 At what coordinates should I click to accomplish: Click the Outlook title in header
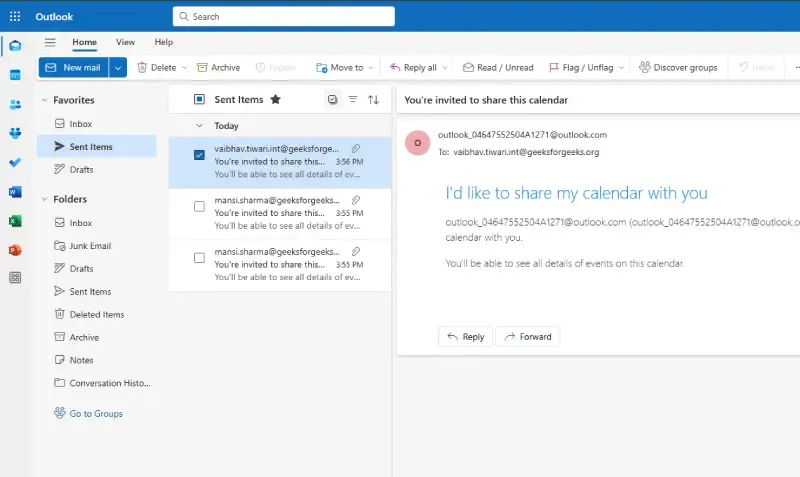[x=54, y=16]
